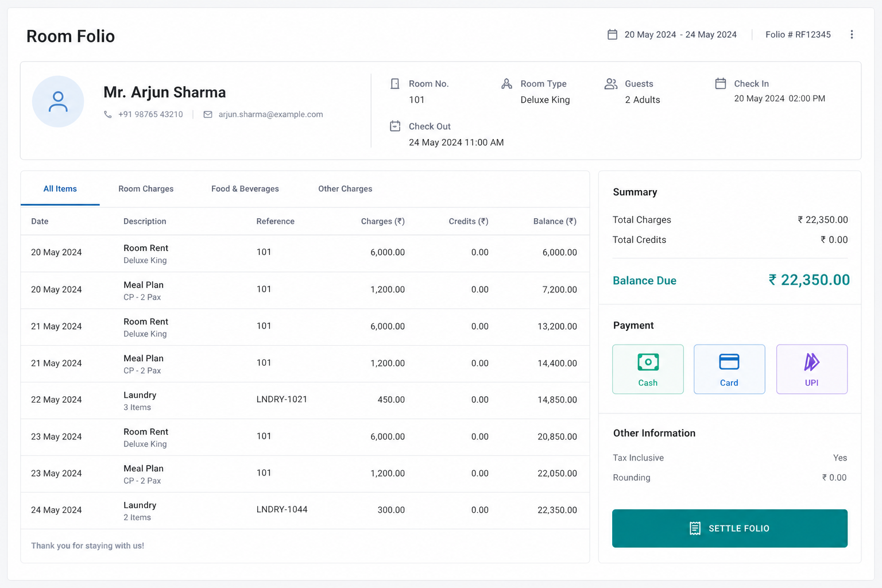882x588 pixels.
Task: Click the 24 May 2024 11:00 AM checkout time
Action: coord(456,142)
